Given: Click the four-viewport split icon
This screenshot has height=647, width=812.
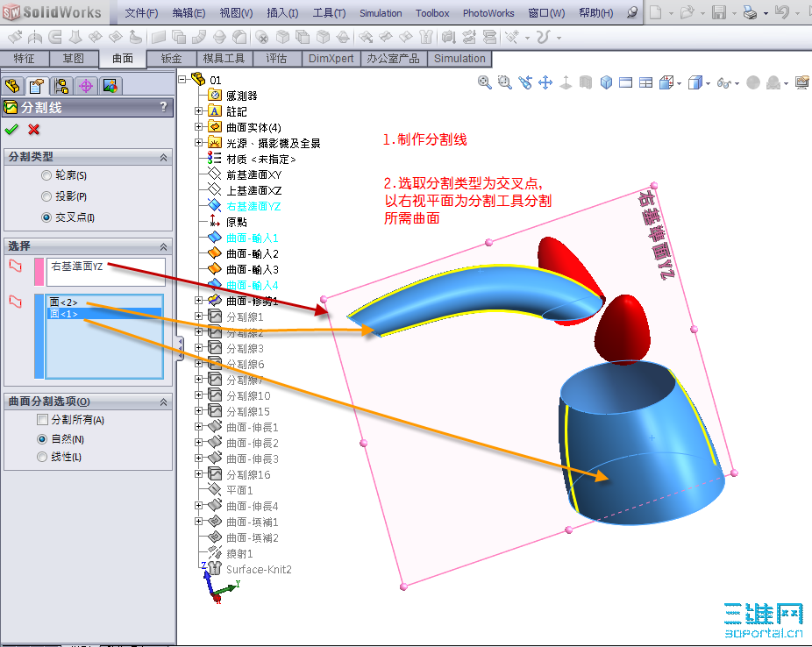Looking at the screenshot, I should click(x=645, y=82).
